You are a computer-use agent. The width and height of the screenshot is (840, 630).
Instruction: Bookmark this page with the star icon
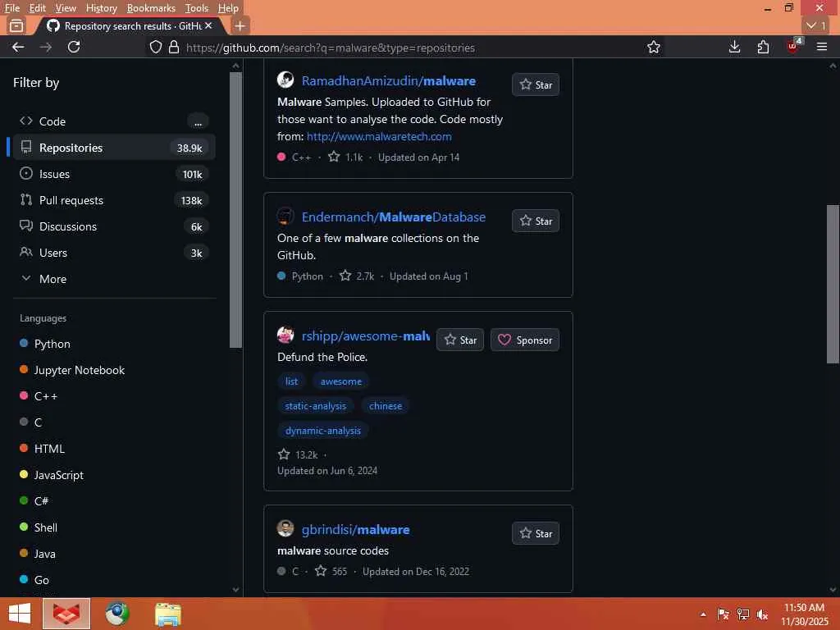[x=654, y=47]
